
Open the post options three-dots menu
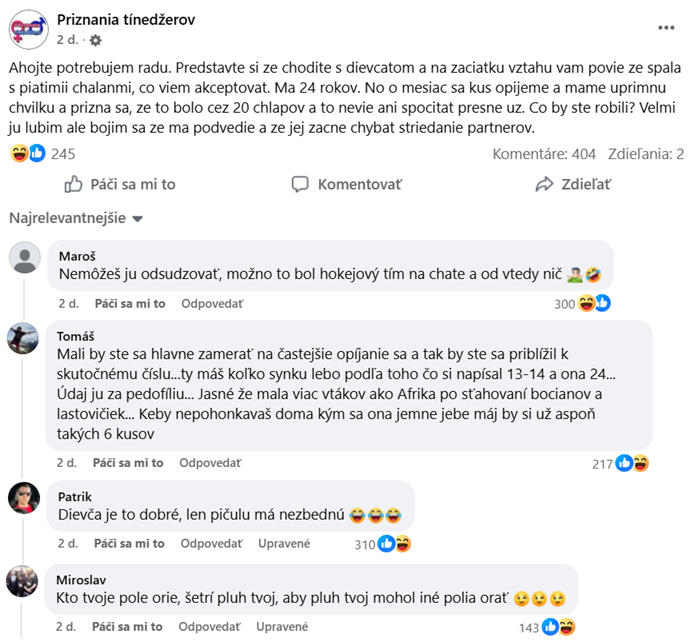665,29
